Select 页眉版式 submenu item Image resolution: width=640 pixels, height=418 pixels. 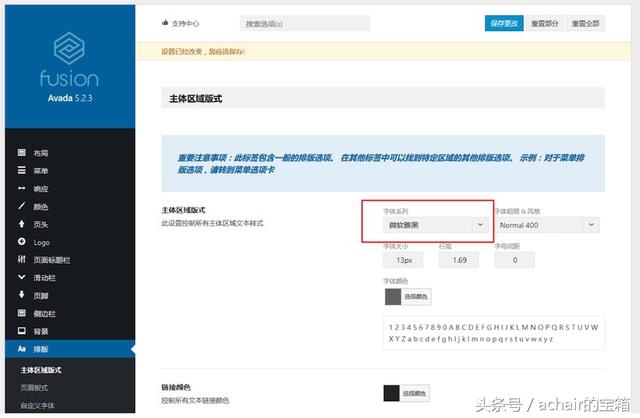(x=34, y=387)
